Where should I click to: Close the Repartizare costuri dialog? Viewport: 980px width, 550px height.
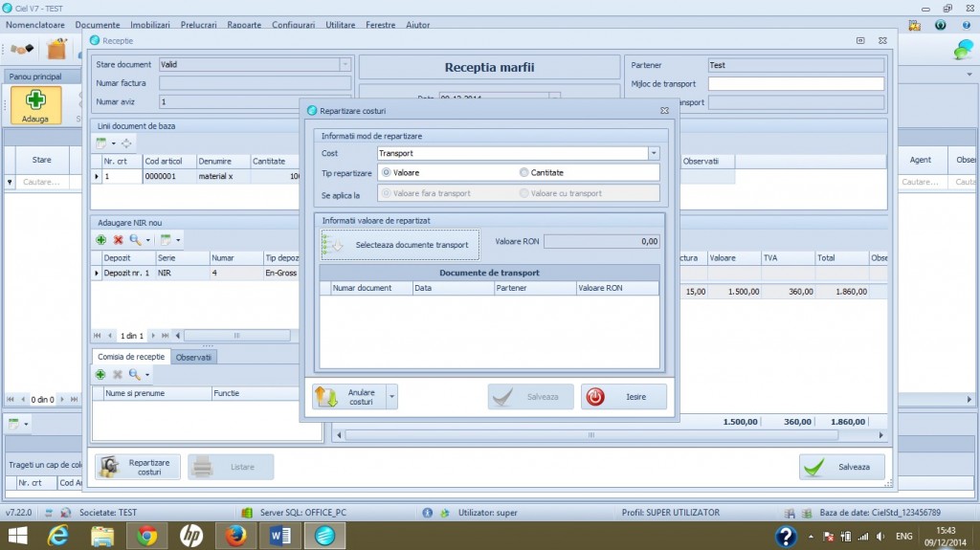(x=664, y=111)
